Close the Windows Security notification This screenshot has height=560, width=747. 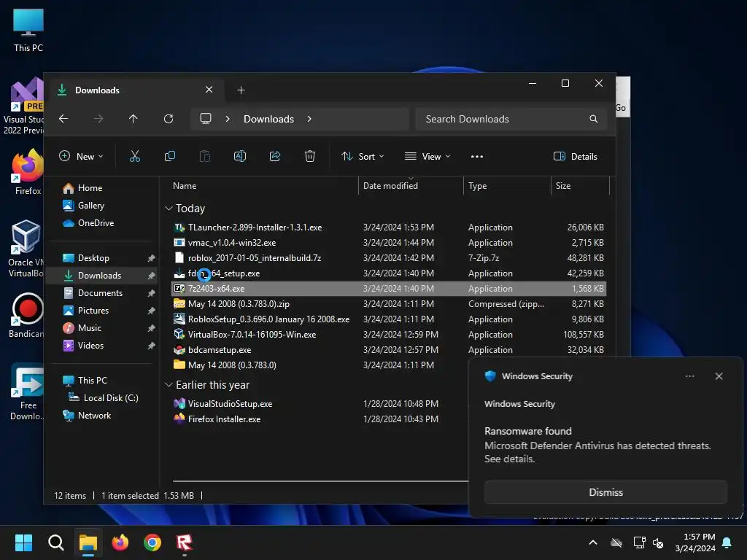tap(719, 376)
